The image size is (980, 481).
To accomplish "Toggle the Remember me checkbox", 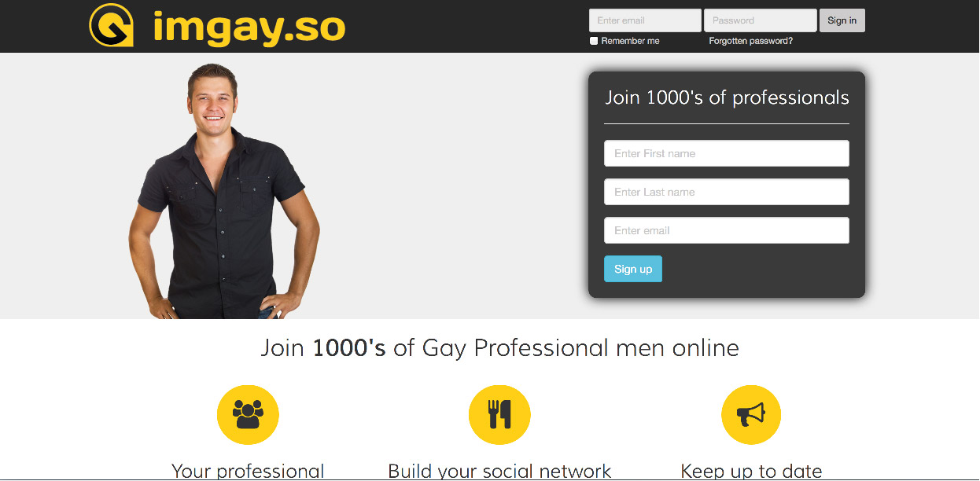I will 594,41.
